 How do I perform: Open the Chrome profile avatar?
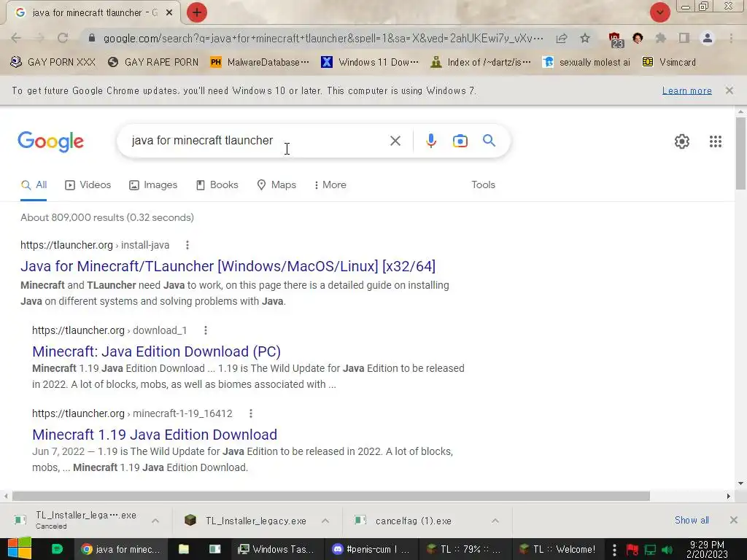click(708, 38)
